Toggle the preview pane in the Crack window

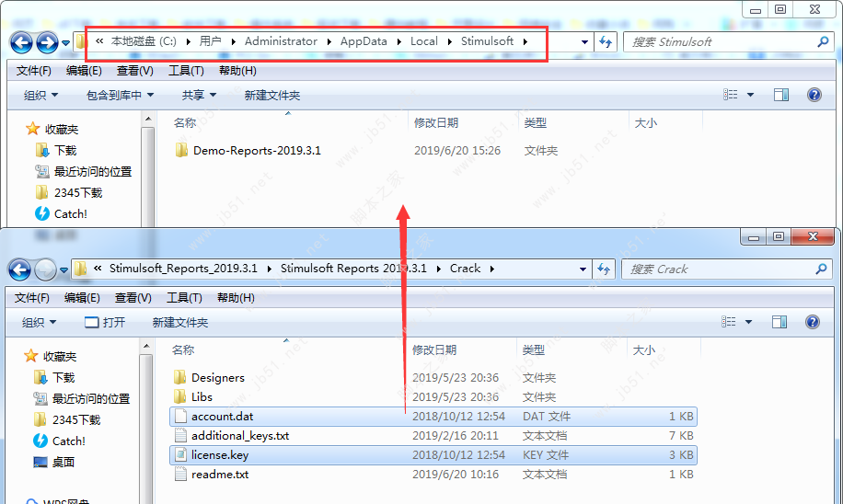pyautogui.click(x=779, y=322)
